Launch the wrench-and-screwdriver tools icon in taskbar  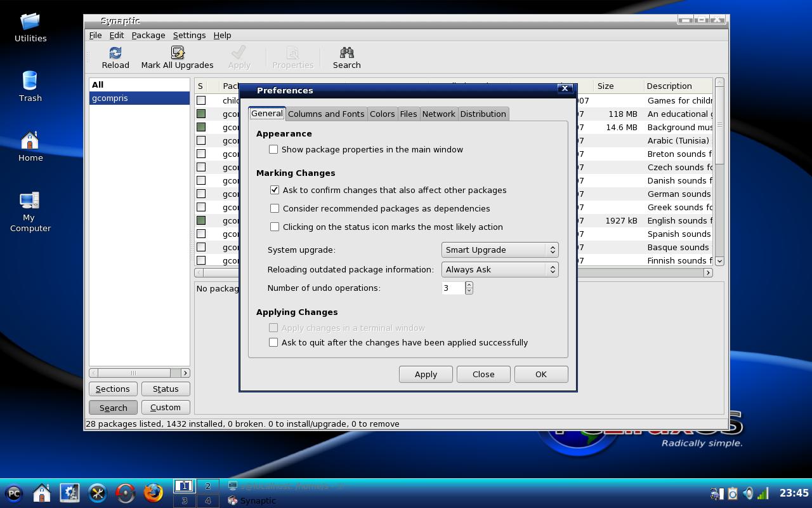[x=98, y=493]
